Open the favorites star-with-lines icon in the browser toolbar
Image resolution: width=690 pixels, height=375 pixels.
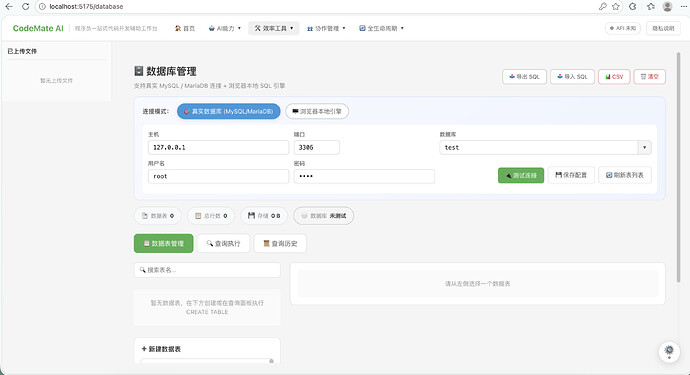[651, 7]
